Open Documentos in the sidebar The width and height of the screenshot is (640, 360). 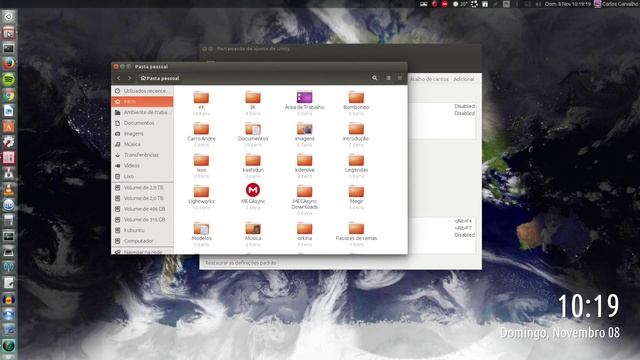(x=142, y=123)
